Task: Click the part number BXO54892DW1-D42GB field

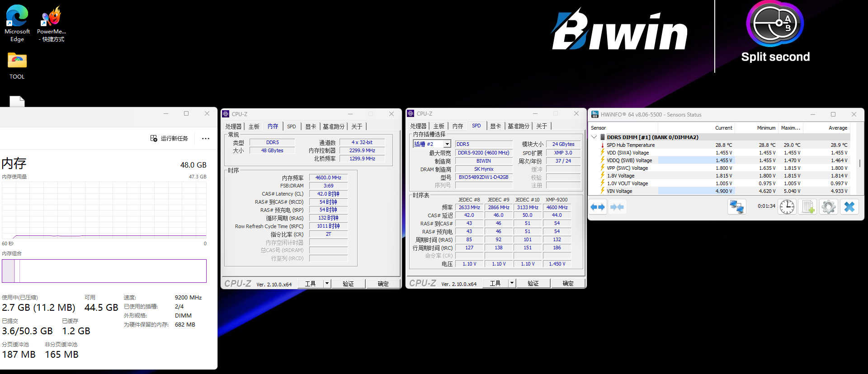Action: [483, 177]
